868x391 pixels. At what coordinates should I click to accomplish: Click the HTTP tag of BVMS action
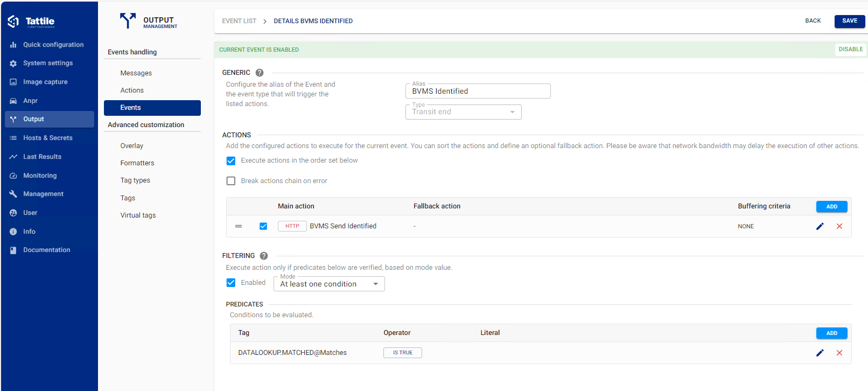point(292,226)
